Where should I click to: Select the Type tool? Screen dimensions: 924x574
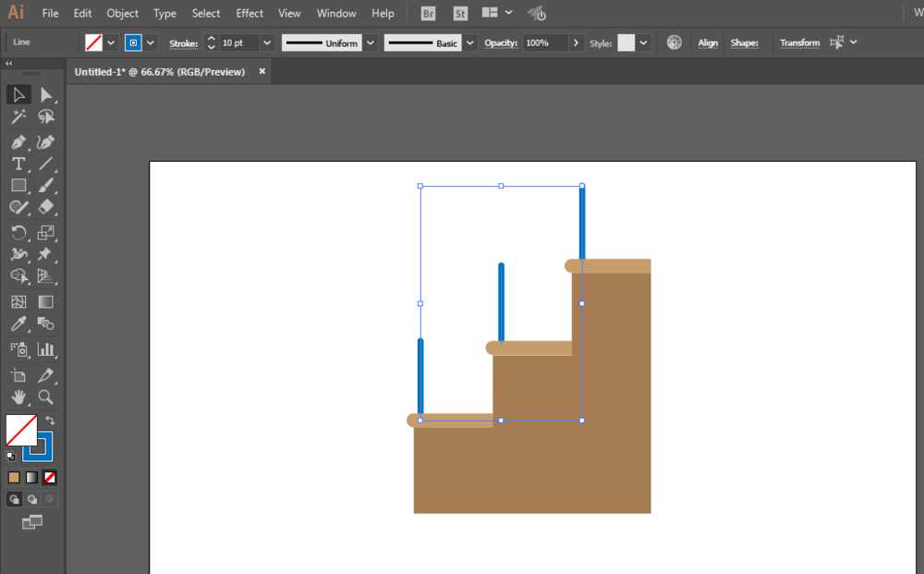point(18,164)
